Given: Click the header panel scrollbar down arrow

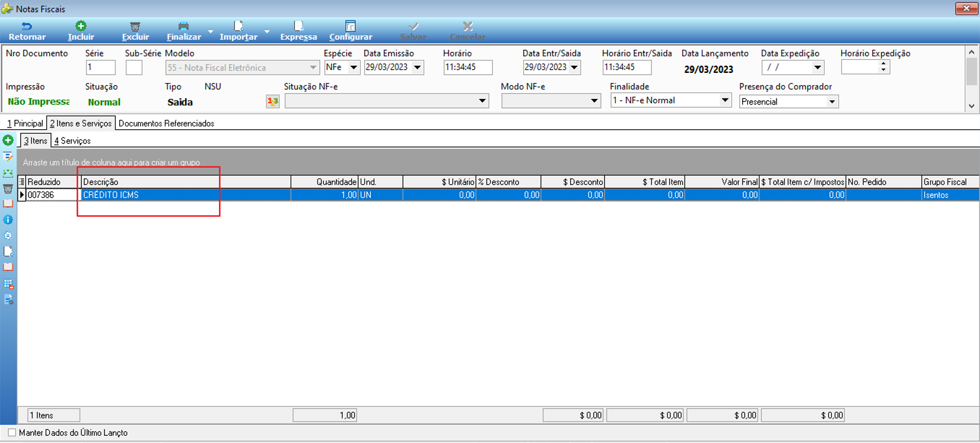Looking at the screenshot, I should pyautogui.click(x=972, y=106).
